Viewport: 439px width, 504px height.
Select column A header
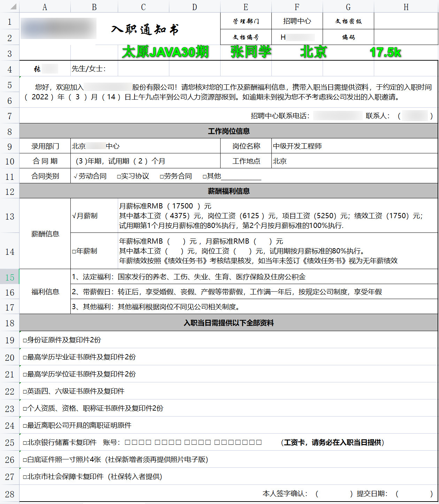(45, 7)
